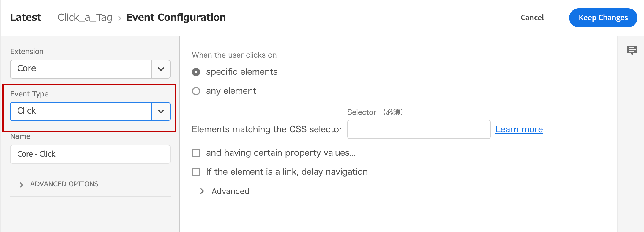Cancel the event configuration
The height and width of the screenshot is (232, 644).
(532, 18)
